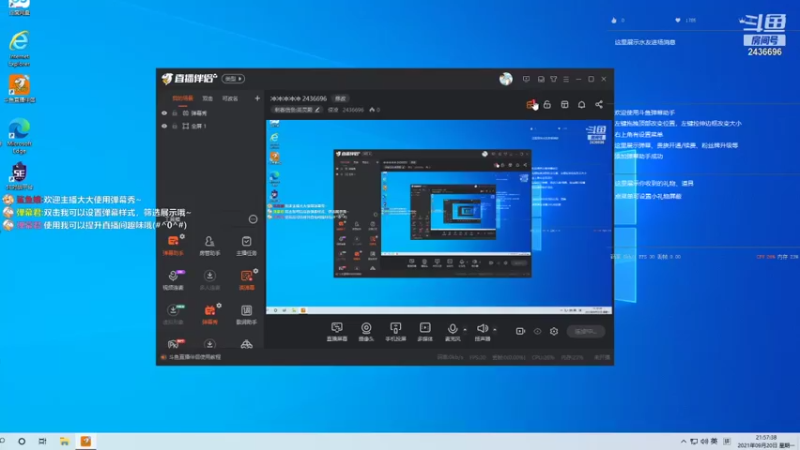Open the layout panel icon above preview
This screenshot has height=450, width=800.
(x=564, y=104)
